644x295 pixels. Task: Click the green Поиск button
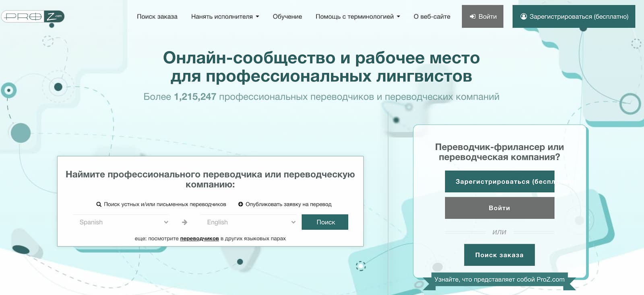coord(325,222)
